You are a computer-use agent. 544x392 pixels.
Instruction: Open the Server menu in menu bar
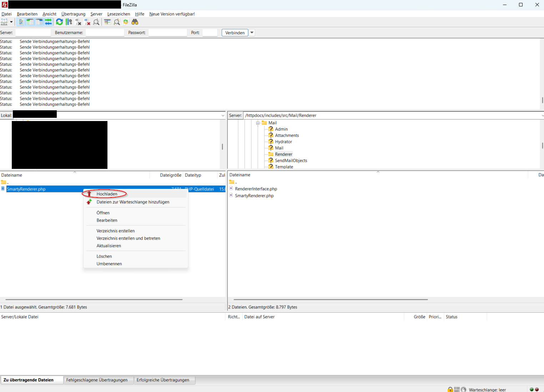(x=96, y=14)
